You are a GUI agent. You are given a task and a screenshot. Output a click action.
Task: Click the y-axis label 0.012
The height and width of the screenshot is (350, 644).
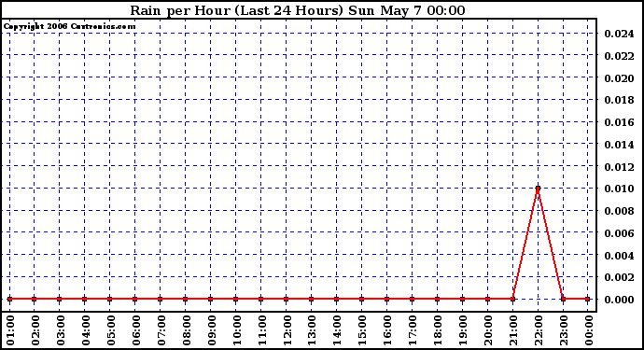pyautogui.click(x=619, y=167)
